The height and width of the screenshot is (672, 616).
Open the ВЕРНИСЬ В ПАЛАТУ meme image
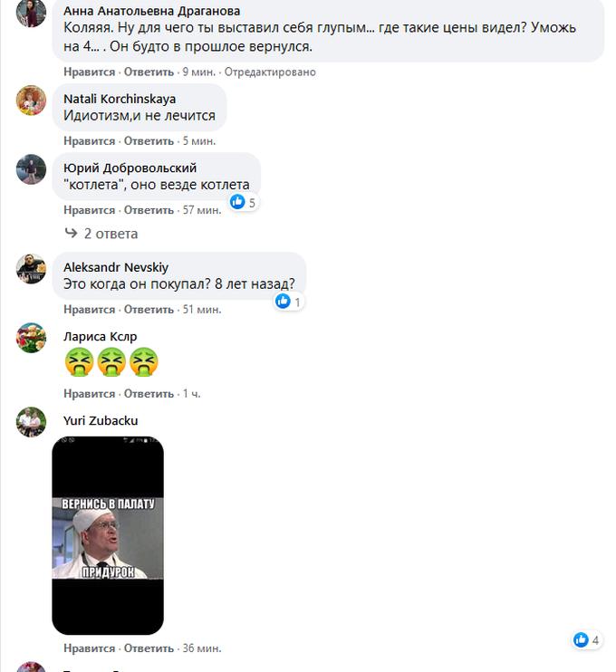[x=108, y=536]
